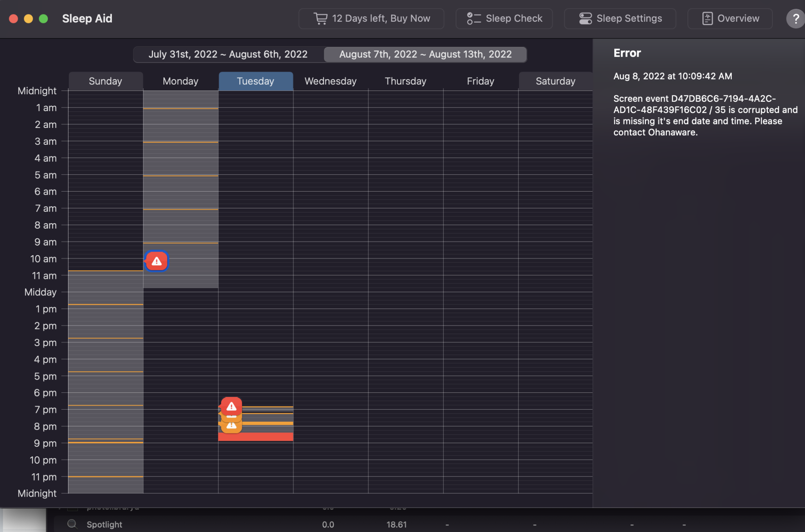Click the Wednesday day header
The width and height of the screenshot is (805, 532).
click(x=330, y=81)
